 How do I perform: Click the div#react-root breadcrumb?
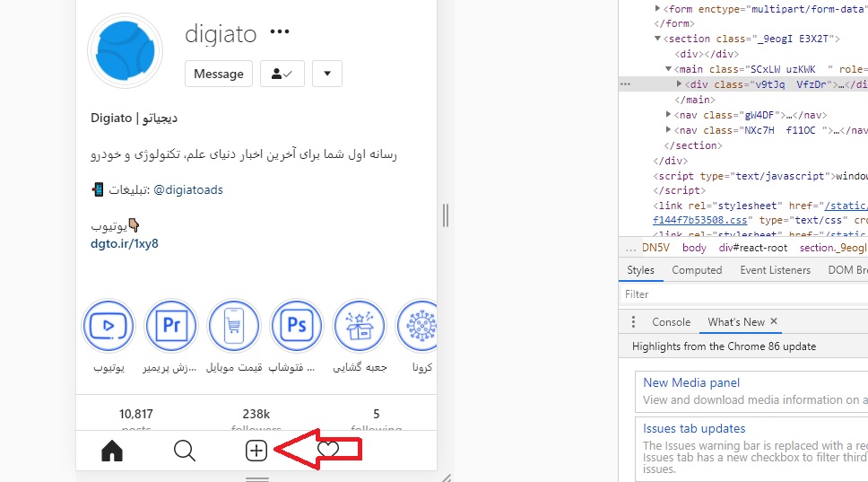753,249
